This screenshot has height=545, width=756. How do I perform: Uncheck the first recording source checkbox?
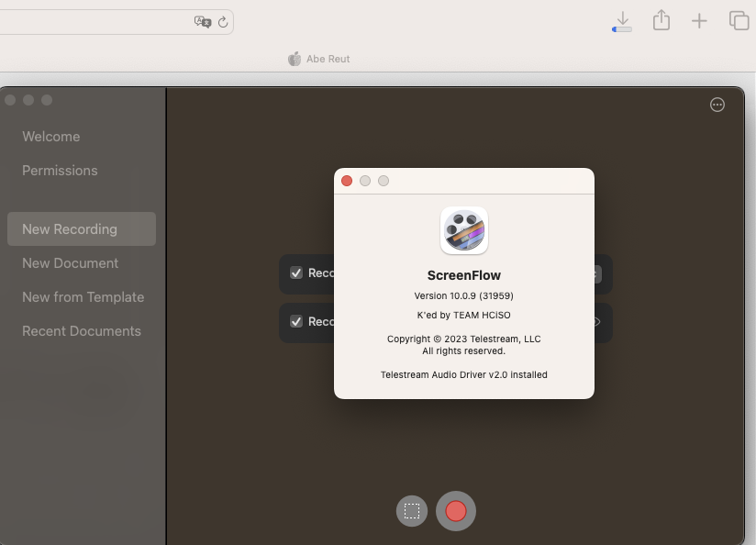pyautogui.click(x=296, y=272)
